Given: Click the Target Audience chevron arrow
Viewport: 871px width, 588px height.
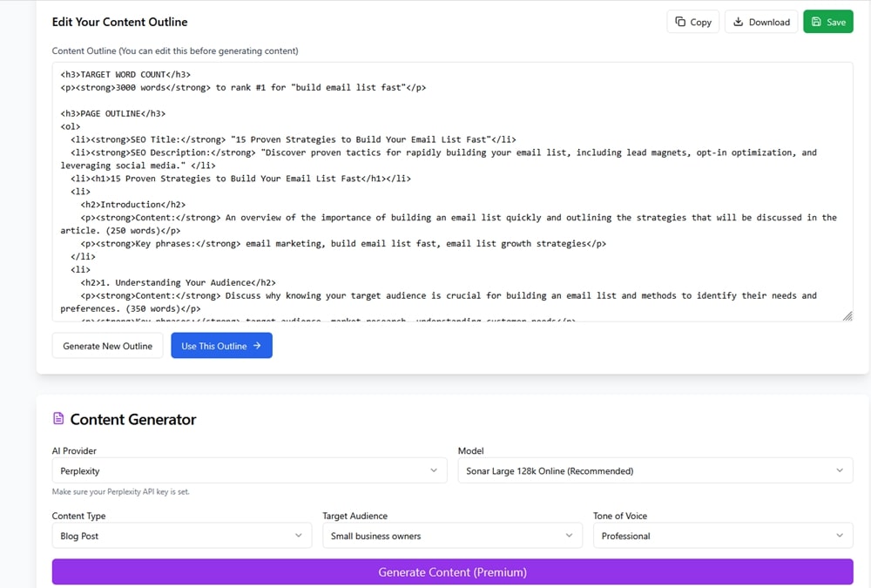Looking at the screenshot, I should (x=570, y=536).
